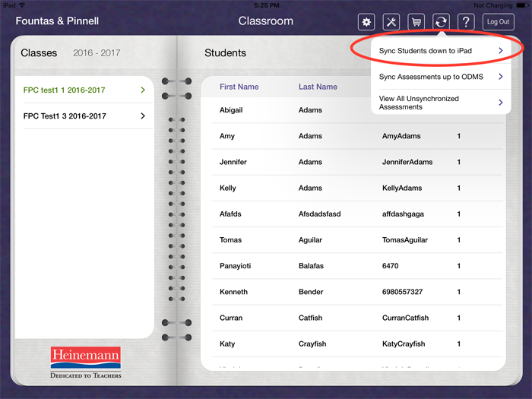The width and height of the screenshot is (532, 399).
Task: Click the Heinemann logo
Action: (x=86, y=363)
